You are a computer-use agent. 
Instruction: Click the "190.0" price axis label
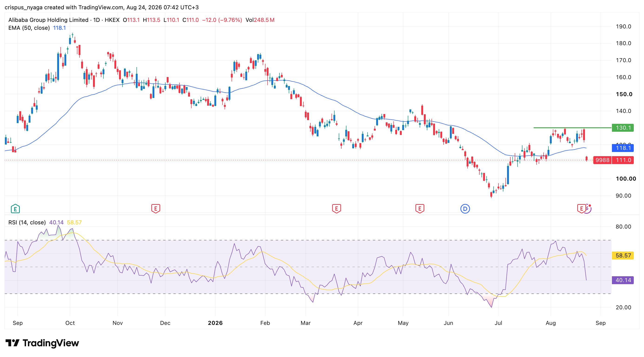point(623,27)
